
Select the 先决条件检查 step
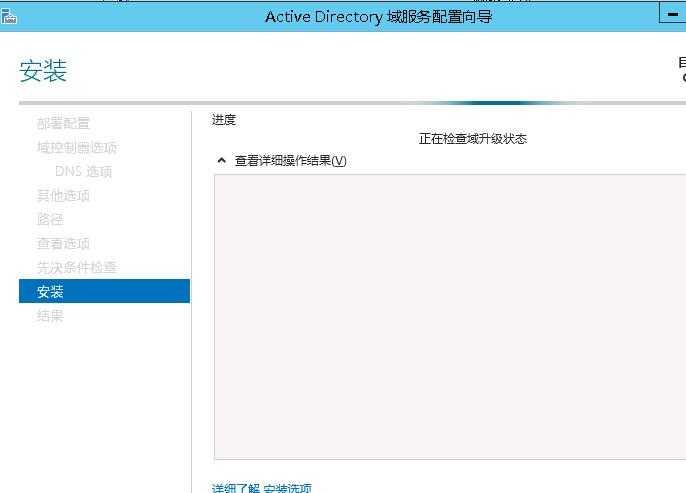(77, 267)
